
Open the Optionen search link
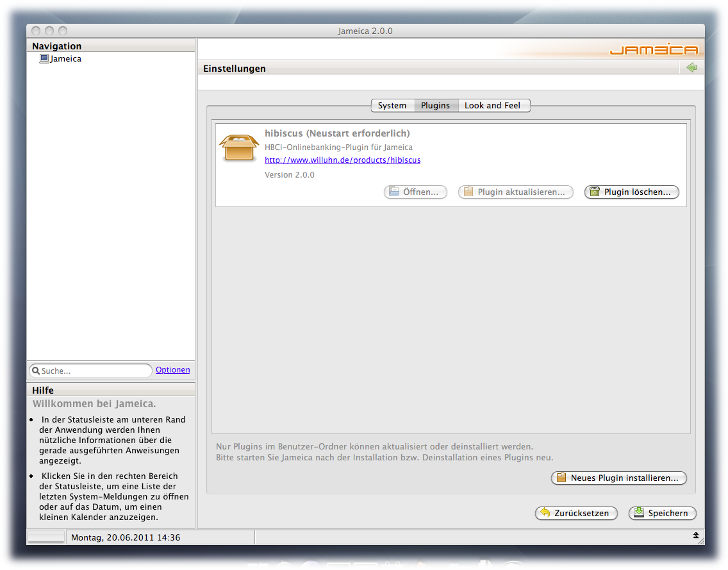click(x=173, y=370)
